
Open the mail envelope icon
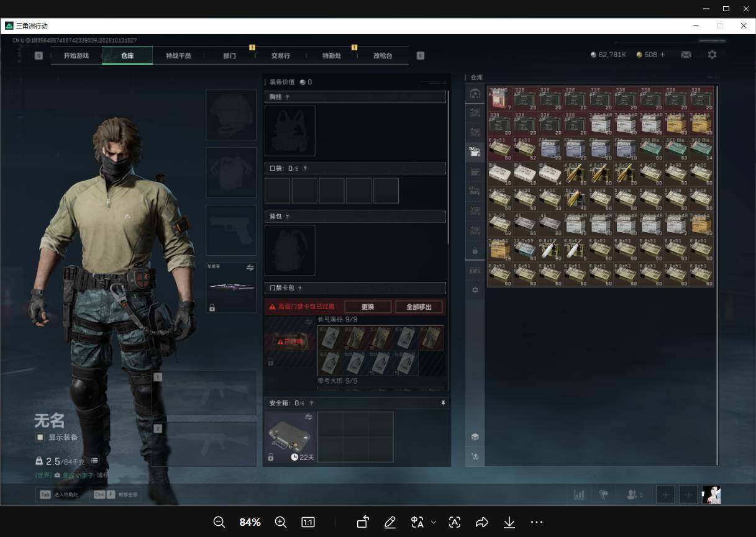[x=686, y=55]
